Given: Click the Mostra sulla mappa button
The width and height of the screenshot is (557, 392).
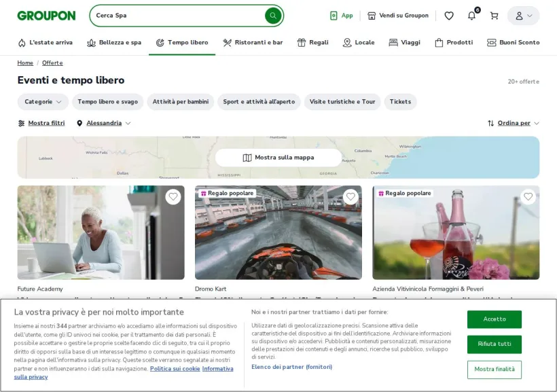Looking at the screenshot, I should click(x=278, y=158).
